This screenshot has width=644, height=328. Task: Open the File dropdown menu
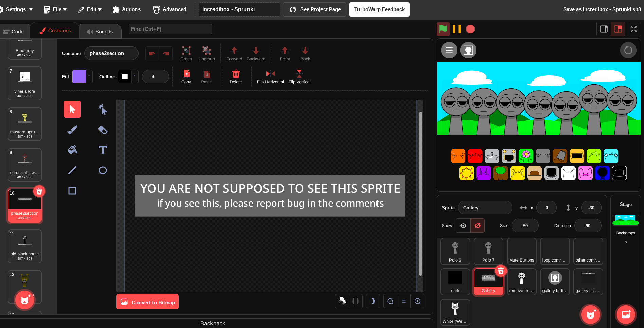tap(55, 9)
